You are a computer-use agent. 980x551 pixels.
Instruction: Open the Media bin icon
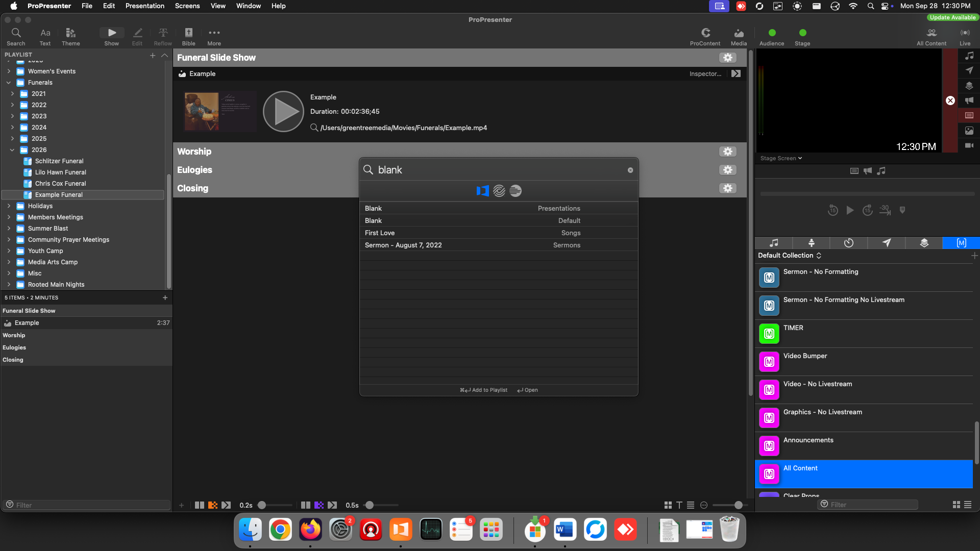pos(739,37)
